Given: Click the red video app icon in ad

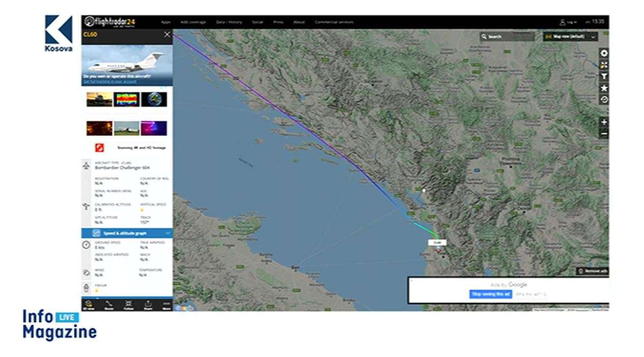Looking at the screenshot, I should click(x=100, y=148).
